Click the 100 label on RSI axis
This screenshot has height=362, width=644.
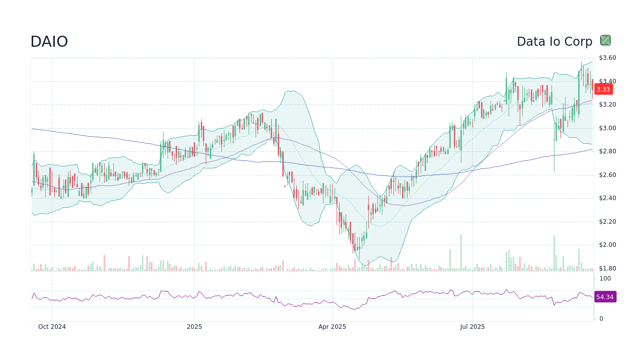(605, 279)
